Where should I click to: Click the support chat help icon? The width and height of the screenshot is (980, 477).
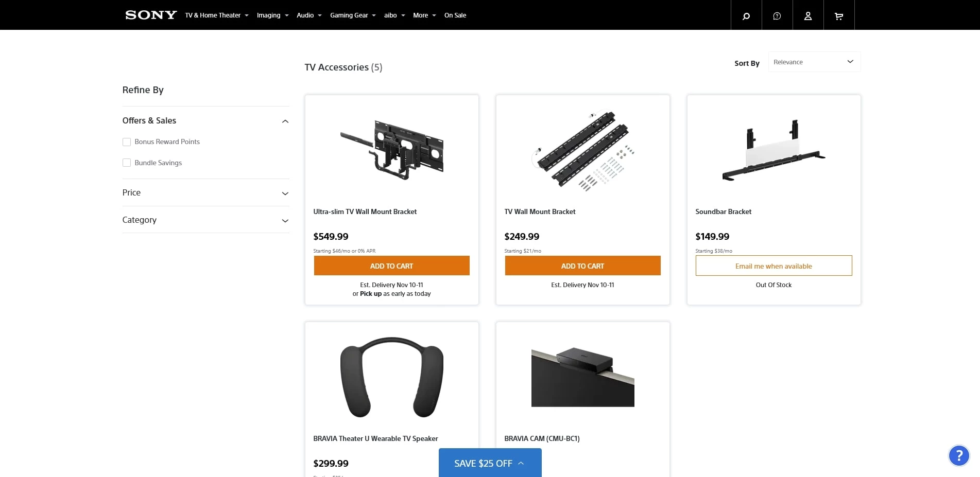pos(777,15)
